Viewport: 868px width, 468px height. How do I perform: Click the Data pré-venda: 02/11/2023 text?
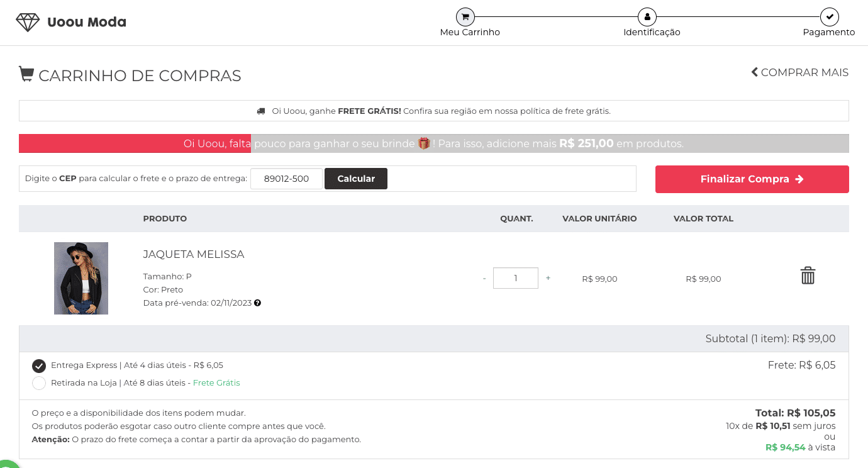tap(198, 303)
